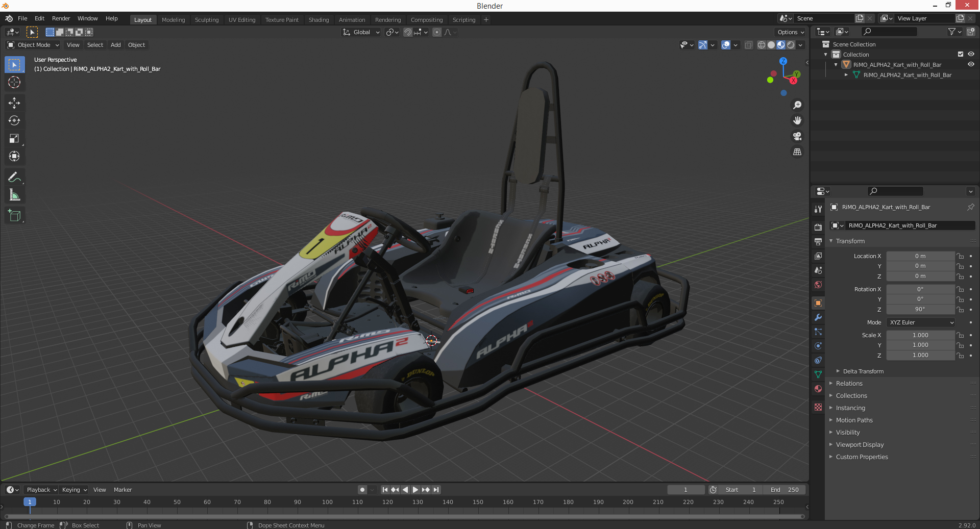Enable proportional editing toggle
The height and width of the screenshot is (529, 980).
(437, 32)
